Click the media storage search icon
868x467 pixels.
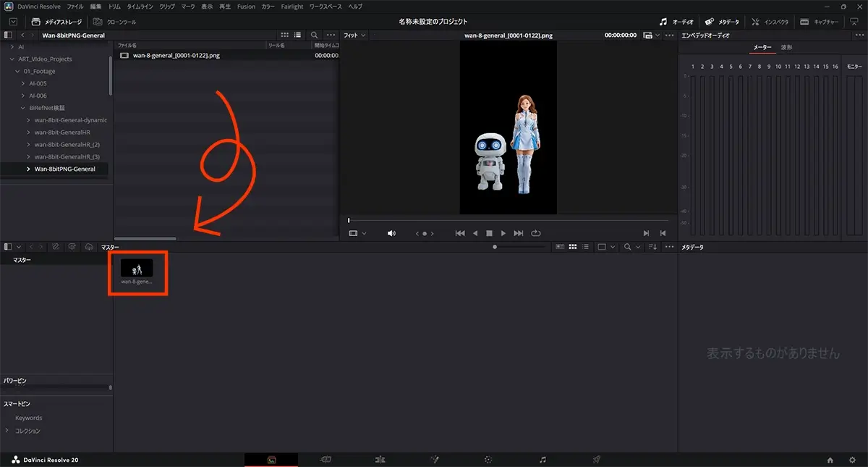[314, 35]
